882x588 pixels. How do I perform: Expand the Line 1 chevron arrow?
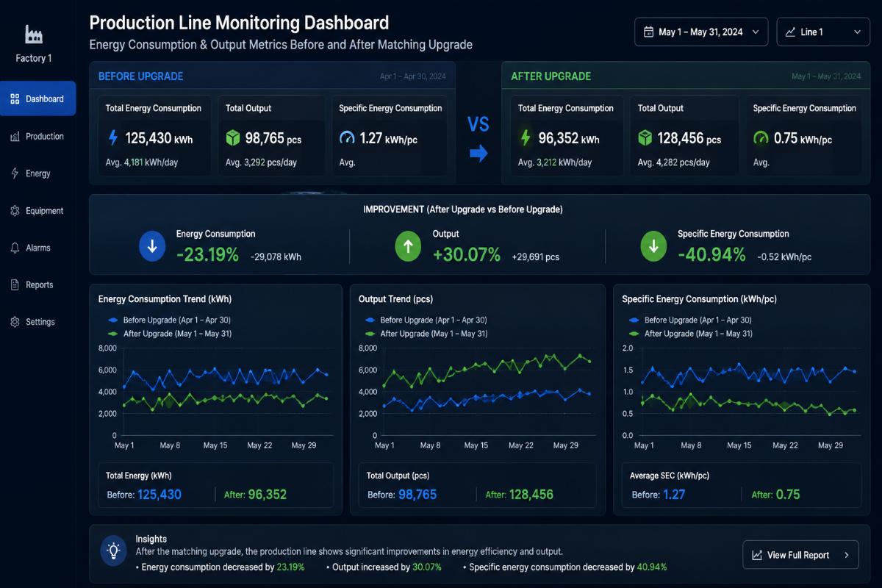857,32
